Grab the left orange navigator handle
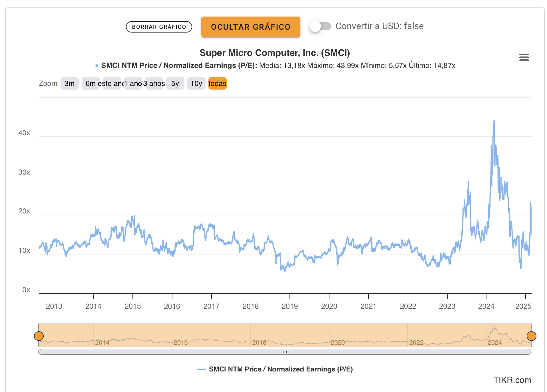The width and height of the screenshot is (547, 392). 39,336
